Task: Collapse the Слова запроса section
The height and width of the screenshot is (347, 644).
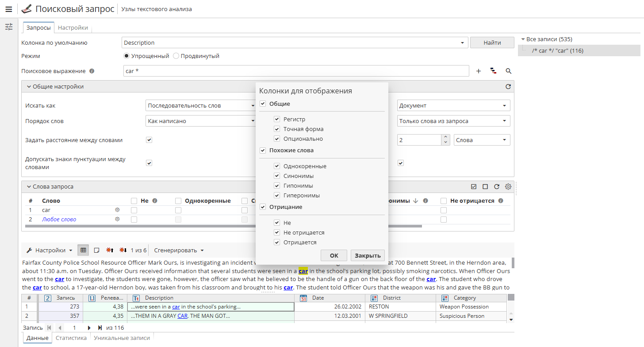Action: click(x=29, y=187)
